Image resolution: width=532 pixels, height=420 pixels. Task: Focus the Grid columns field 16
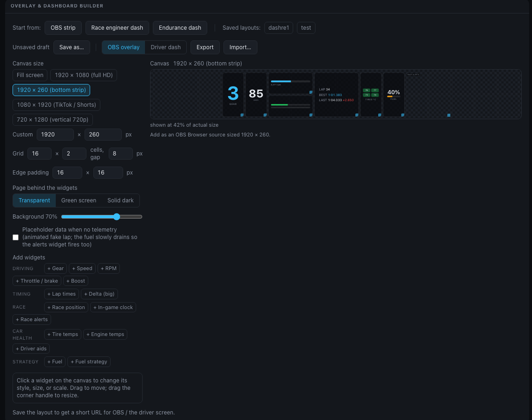click(x=39, y=154)
